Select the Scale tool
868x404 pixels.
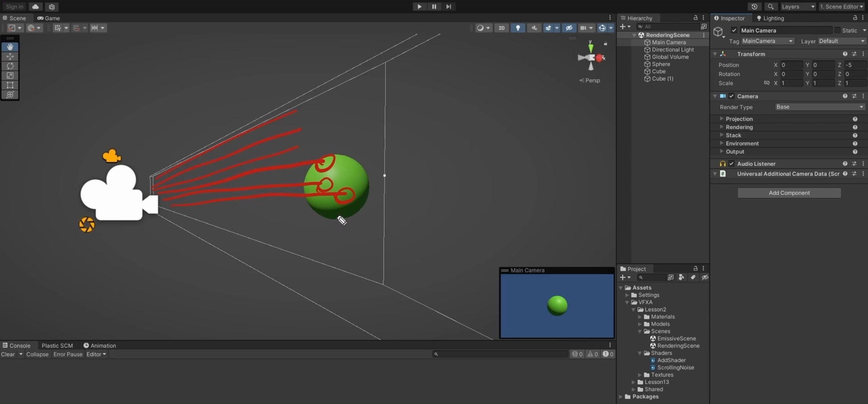pos(10,76)
